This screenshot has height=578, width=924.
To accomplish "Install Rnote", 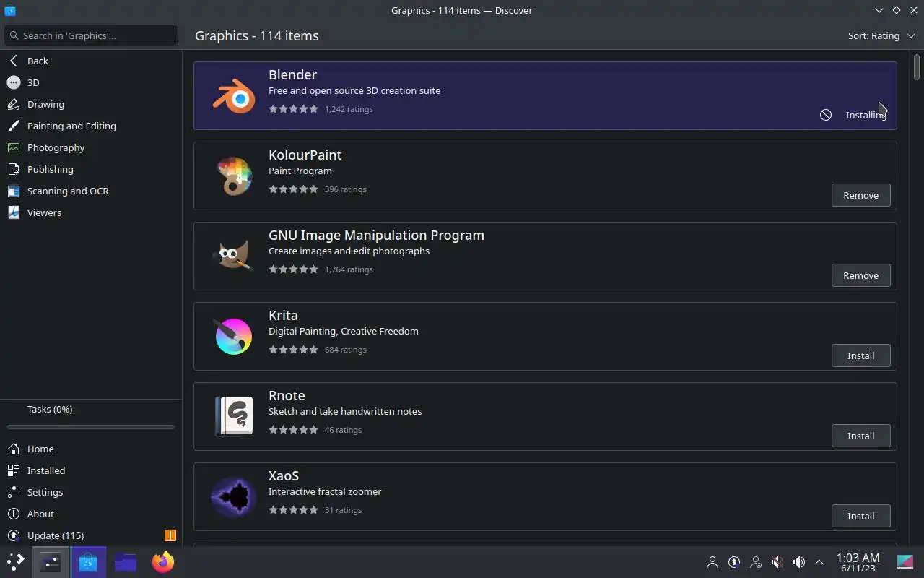I will tap(860, 436).
